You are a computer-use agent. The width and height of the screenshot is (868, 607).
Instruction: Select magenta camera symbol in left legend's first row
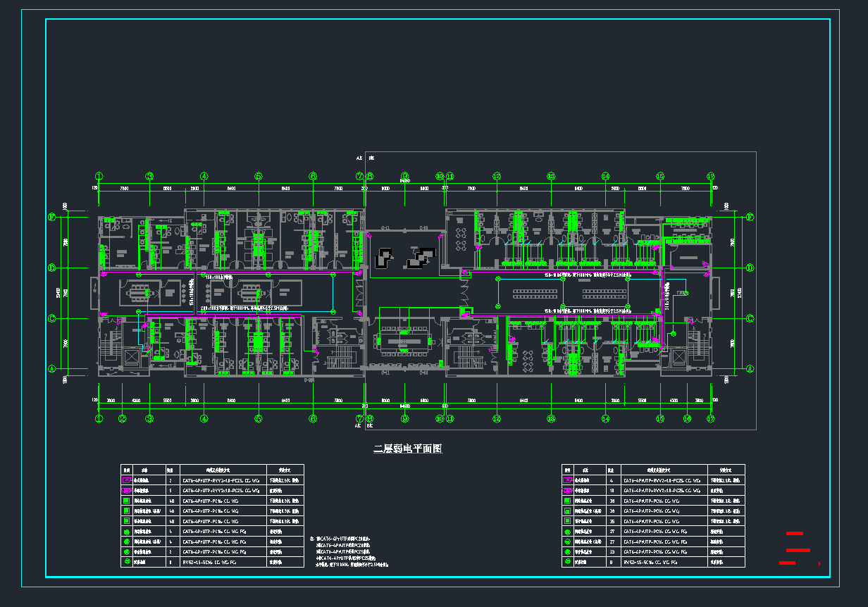pyautogui.click(x=128, y=479)
